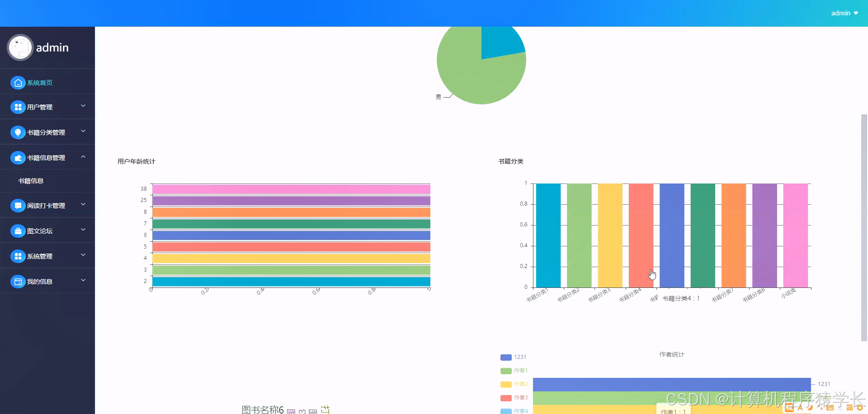Viewport: 868px width, 414px height.
Task: Click the red 书籍分类4 bar
Action: 641,235
